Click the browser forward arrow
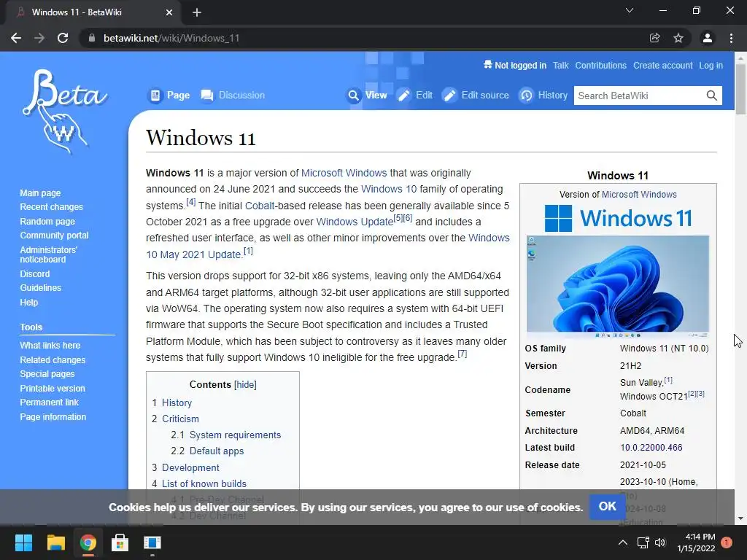Image resolution: width=747 pixels, height=560 pixels. 39,38
